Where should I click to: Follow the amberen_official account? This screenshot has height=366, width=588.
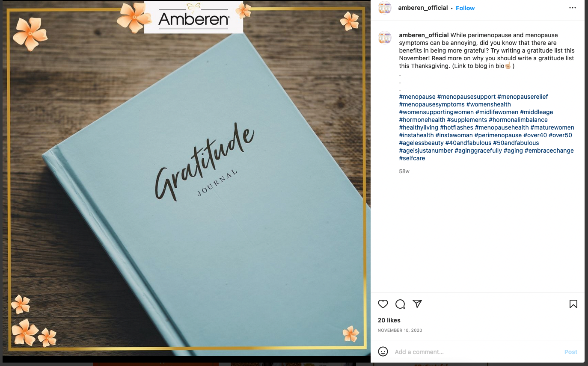click(x=465, y=8)
